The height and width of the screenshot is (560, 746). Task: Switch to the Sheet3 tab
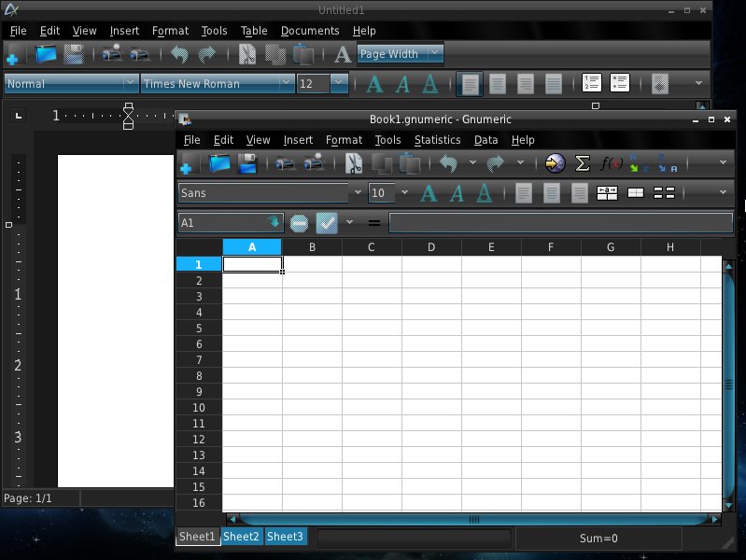pos(285,537)
